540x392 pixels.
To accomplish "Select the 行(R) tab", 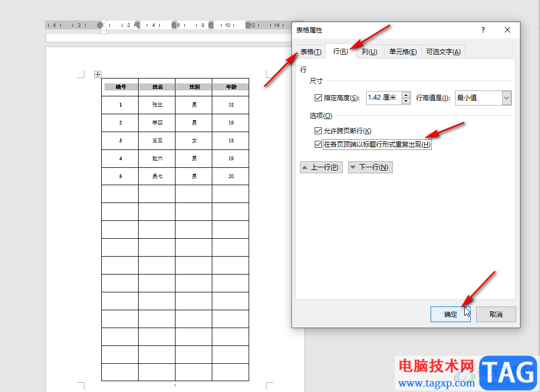I will [340, 51].
